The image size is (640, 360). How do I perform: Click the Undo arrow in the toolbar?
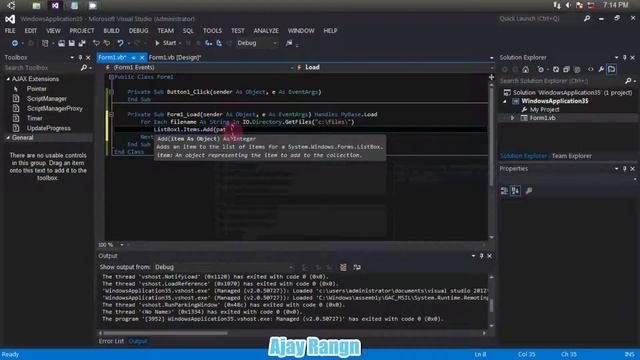120,43
